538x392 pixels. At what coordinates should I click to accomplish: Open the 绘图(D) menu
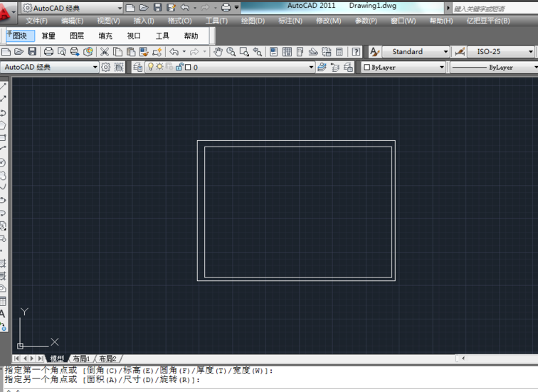(x=253, y=21)
